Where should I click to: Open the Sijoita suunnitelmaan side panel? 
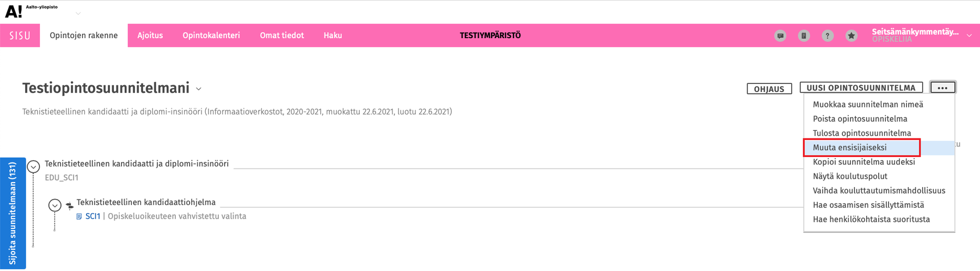click(13, 213)
